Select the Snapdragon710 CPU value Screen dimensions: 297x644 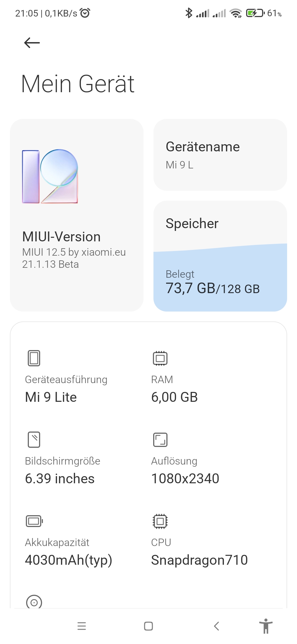pos(199,560)
